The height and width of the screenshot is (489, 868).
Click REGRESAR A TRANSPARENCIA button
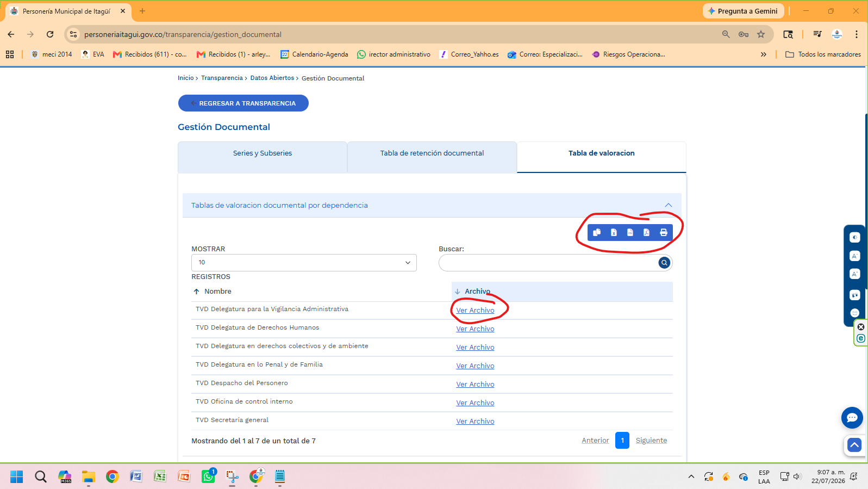(243, 103)
